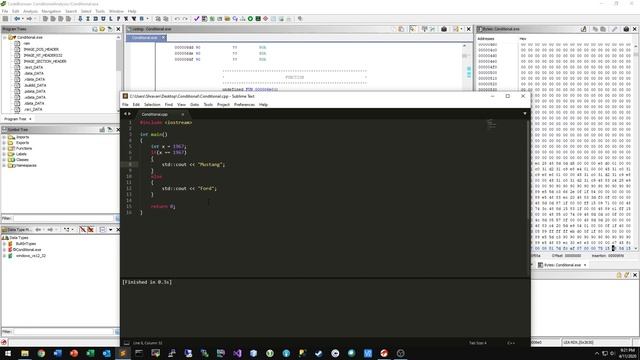Click the 'I' next-instruction toolbar icon
The image size is (640, 360).
(88, 19)
